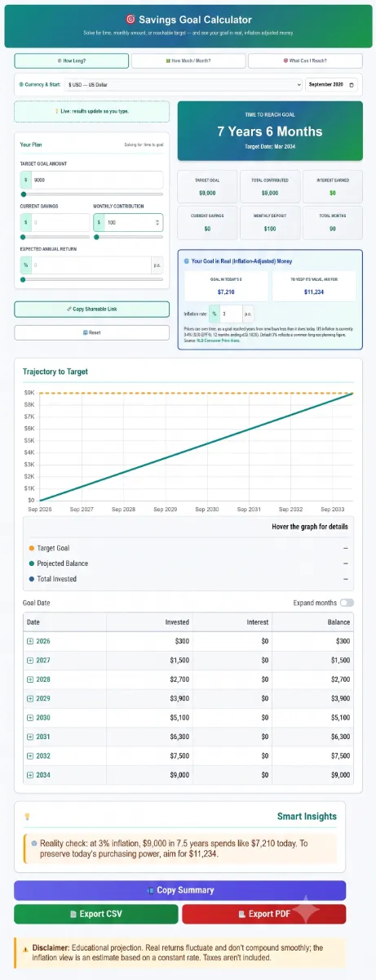Viewport: 376px width, 980px height.
Task: Click the Total Contributed $9,000 card
Action: [x=270, y=186]
